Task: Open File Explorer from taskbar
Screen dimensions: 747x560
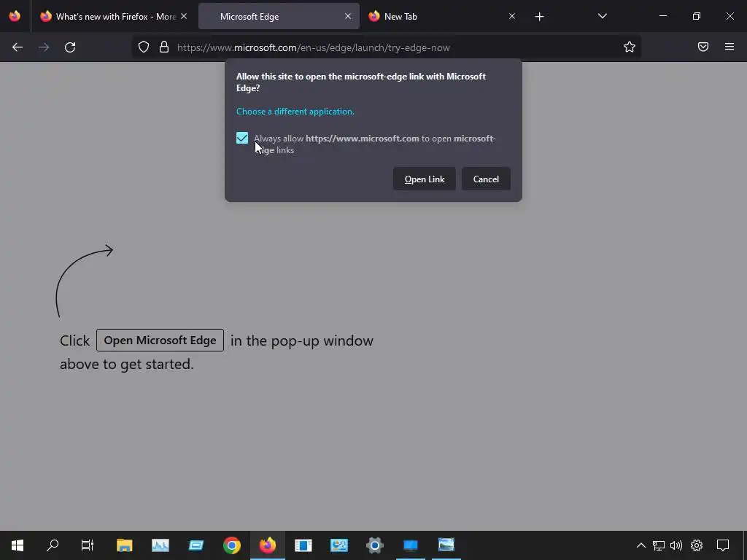Action: click(124, 545)
